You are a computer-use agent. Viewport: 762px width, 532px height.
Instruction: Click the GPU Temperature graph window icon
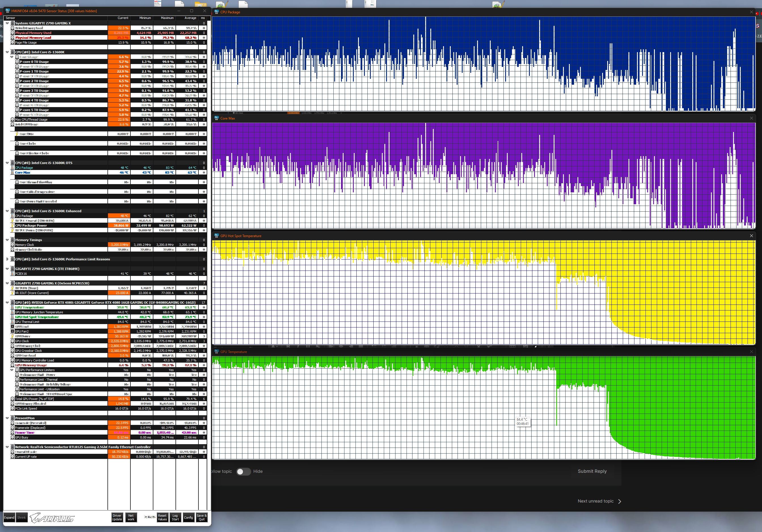pyautogui.click(x=216, y=352)
